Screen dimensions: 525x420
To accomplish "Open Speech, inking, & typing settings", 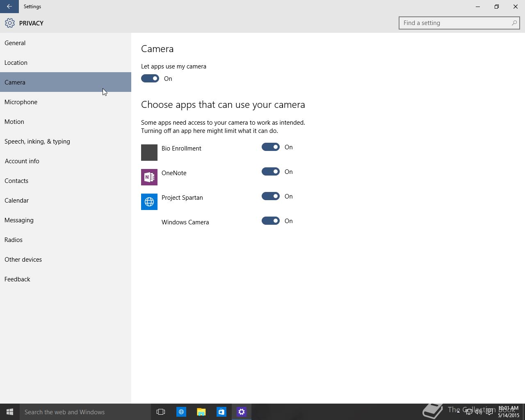I will (66, 141).
